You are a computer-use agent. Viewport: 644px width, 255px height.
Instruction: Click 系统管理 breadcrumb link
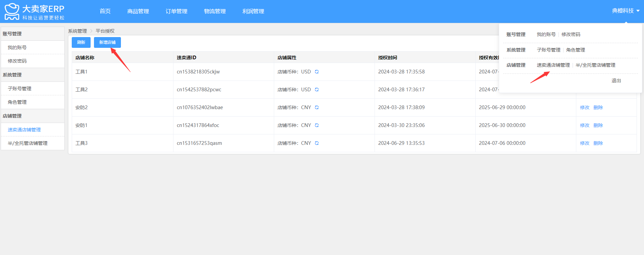[77, 31]
